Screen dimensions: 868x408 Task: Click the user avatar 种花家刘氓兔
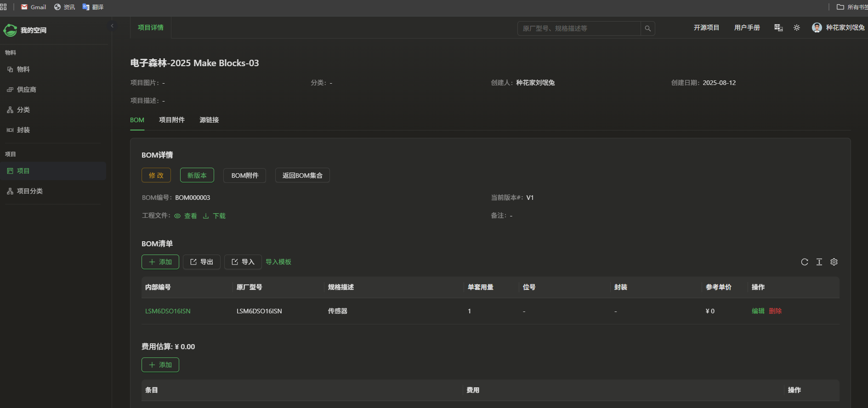[x=817, y=28]
